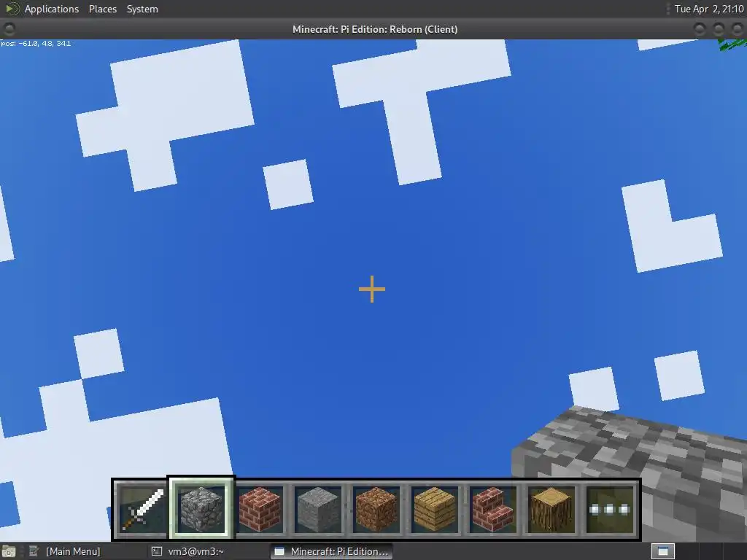Viewport: 747px width, 560px height.
Task: Select the cobblestone block in the hotbar
Action: click(x=201, y=508)
